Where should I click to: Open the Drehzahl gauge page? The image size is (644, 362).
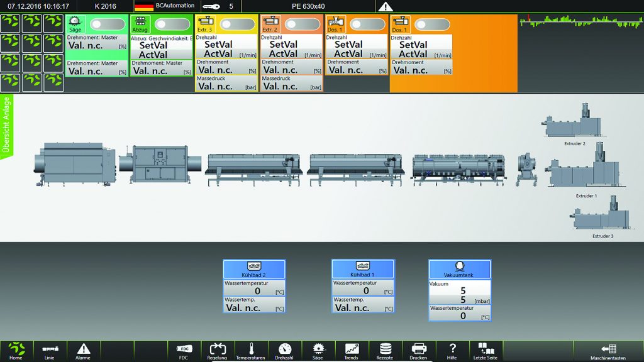[x=284, y=351]
